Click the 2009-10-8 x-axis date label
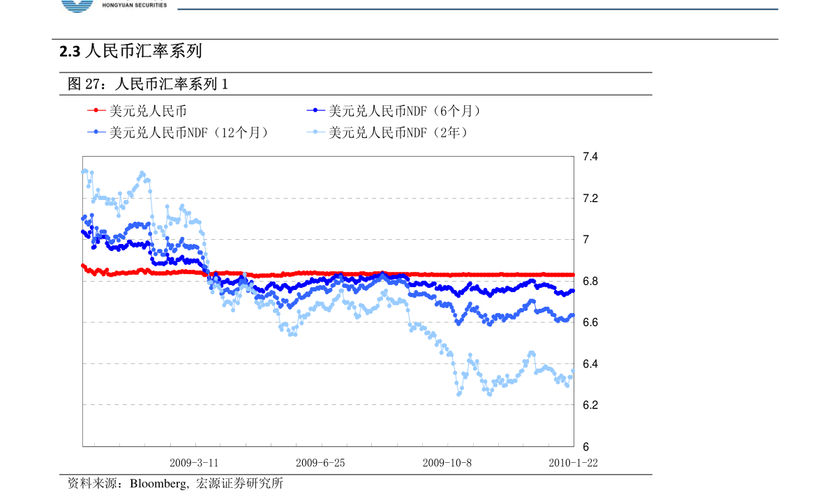Viewport: 831px width, 504px height. coord(447,463)
